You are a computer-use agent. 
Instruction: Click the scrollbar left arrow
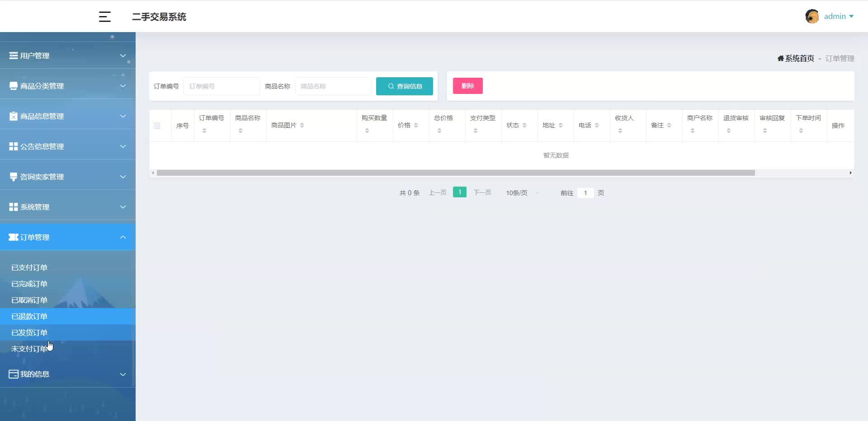click(153, 173)
